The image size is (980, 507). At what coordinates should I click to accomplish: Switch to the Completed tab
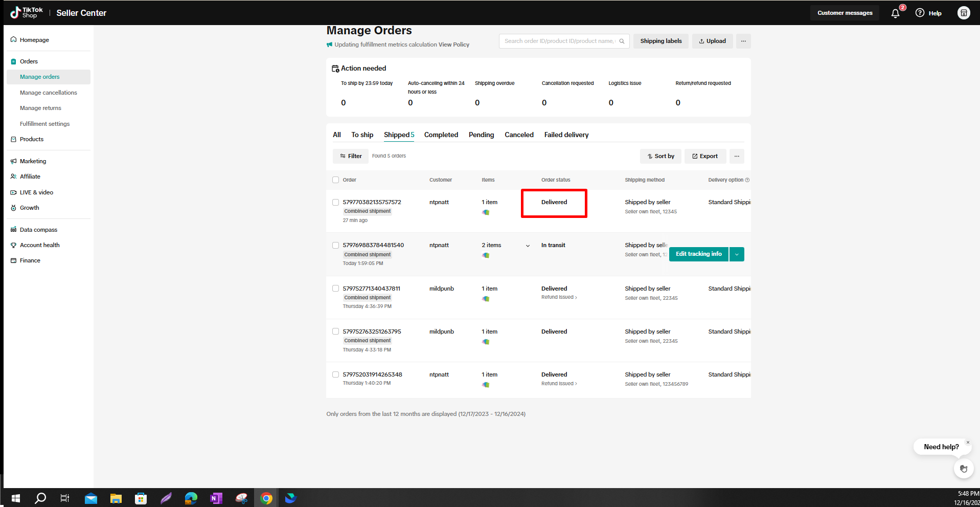(x=441, y=135)
